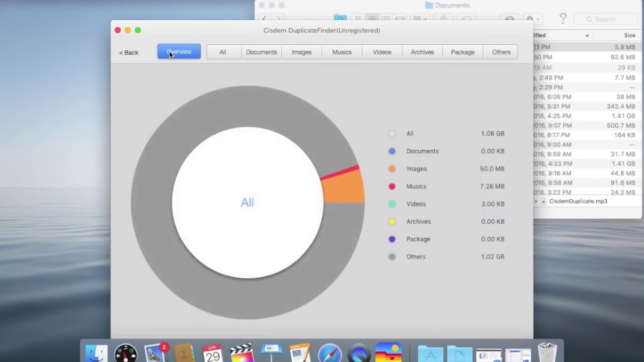This screenshot has height=362, width=644.
Task: Switch to the Package tab
Action: click(x=463, y=52)
